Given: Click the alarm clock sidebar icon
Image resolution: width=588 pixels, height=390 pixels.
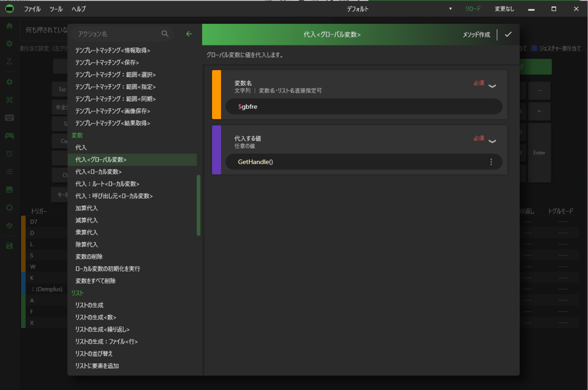Looking at the screenshot, I should [9, 154].
